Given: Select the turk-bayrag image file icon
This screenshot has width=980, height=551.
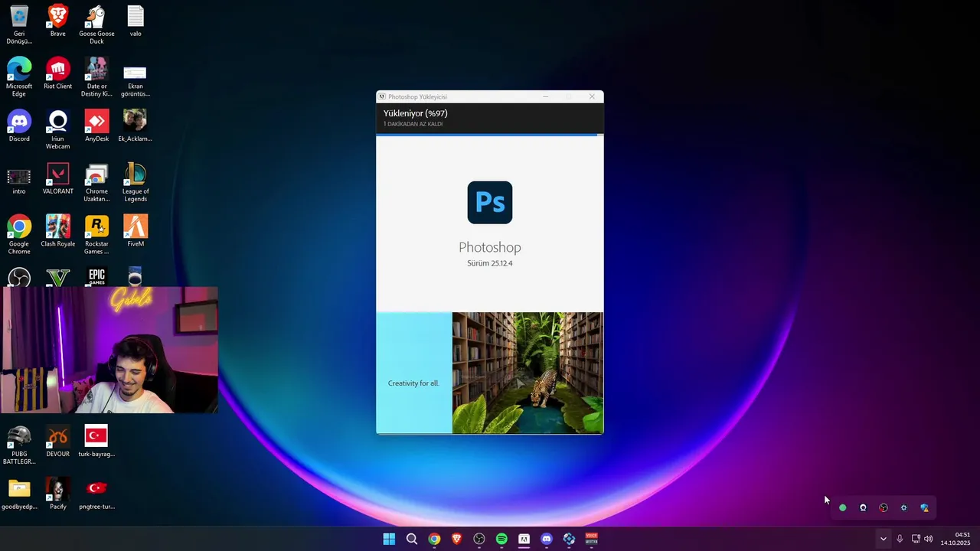Looking at the screenshot, I should coord(96,436).
